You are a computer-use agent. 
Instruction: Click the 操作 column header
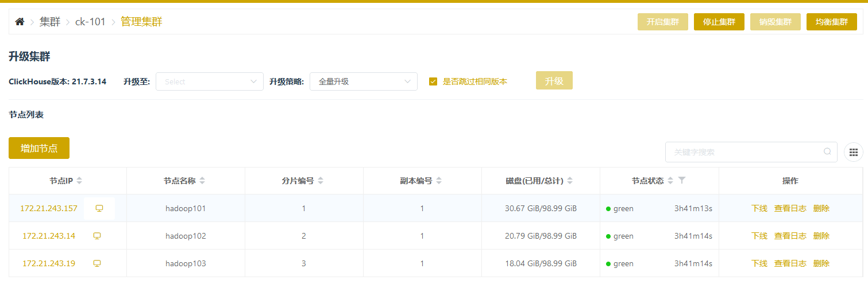click(x=790, y=181)
